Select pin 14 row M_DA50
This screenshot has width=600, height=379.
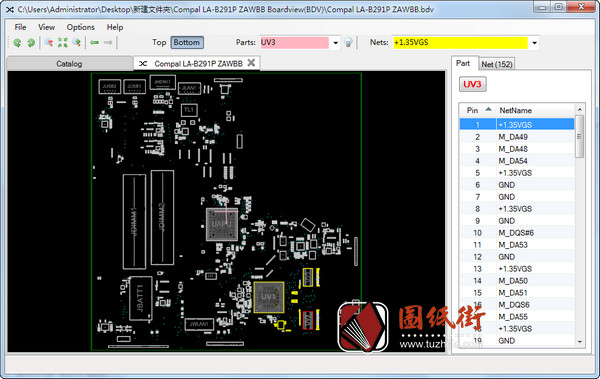(517, 281)
